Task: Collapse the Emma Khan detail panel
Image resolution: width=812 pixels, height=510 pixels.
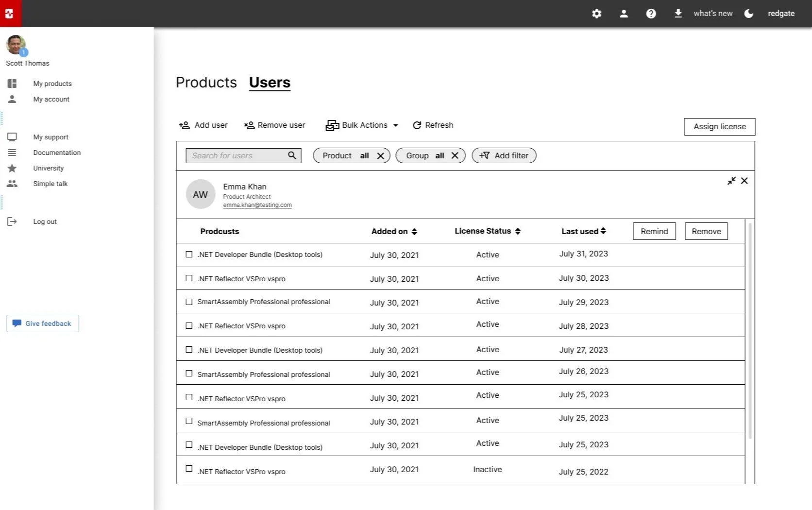Action: 731,181
